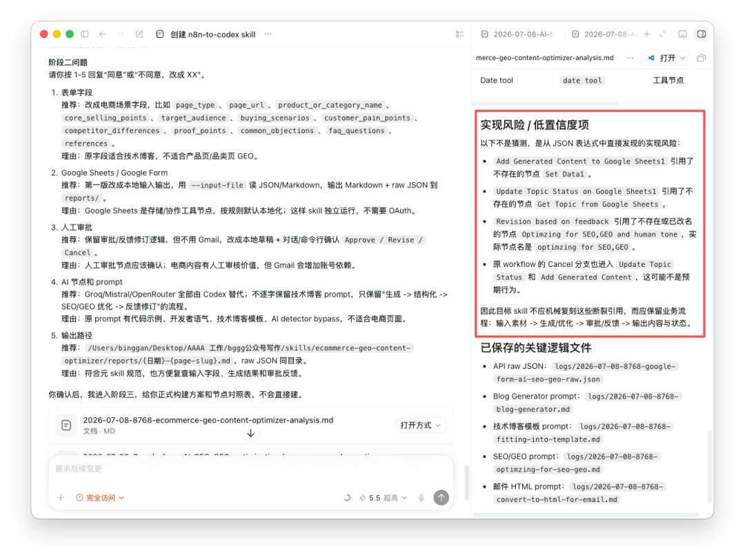This screenshot has width=745, height=560.
Task: Click log path 'convert-to-html-for-email.md'
Action: tap(557, 500)
